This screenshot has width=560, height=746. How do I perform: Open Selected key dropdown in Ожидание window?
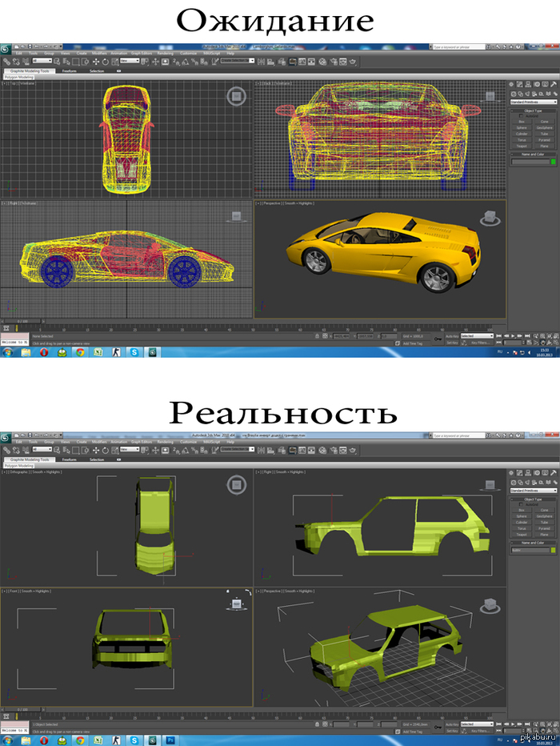[x=478, y=336]
